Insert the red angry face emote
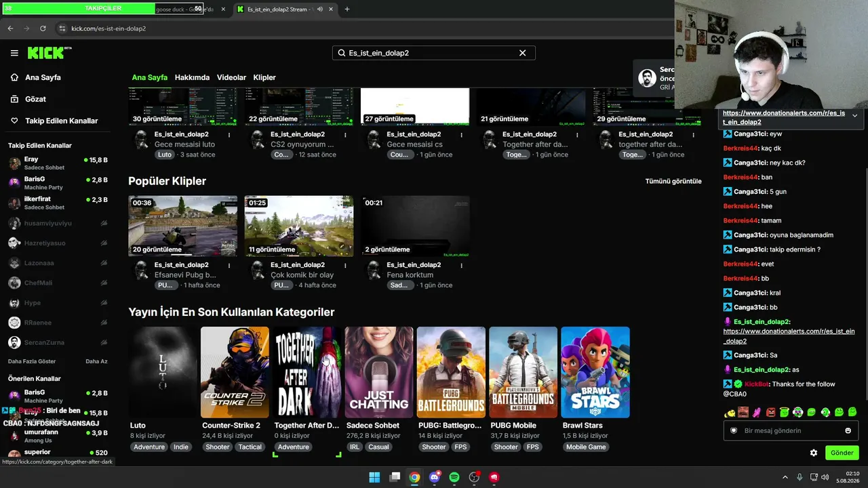 (770, 412)
